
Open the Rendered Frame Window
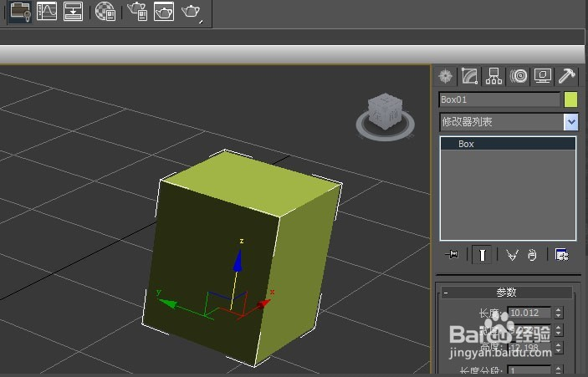coord(164,11)
